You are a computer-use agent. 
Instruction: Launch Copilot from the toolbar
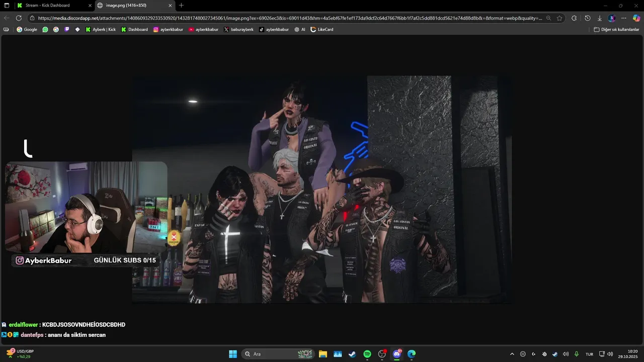(636, 18)
